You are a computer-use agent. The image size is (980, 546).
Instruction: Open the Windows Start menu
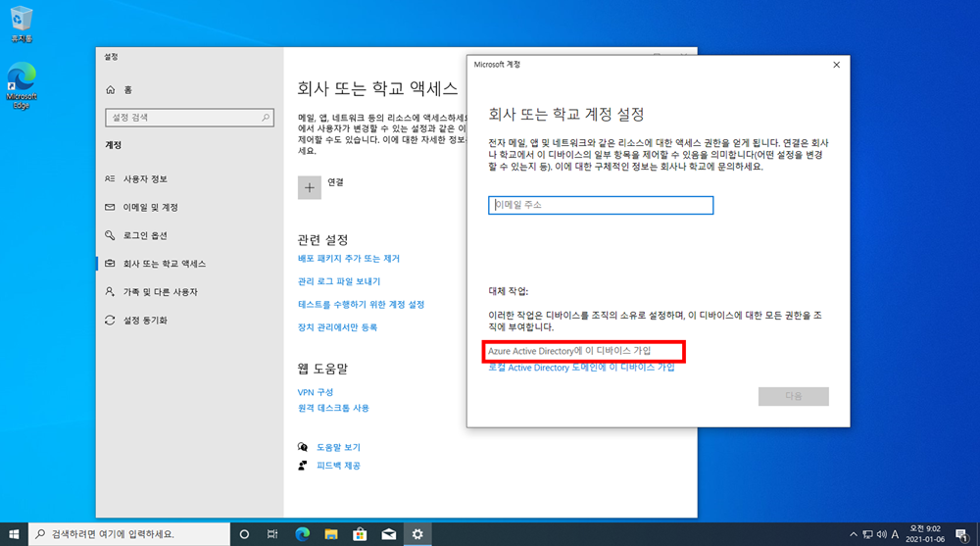point(14,534)
